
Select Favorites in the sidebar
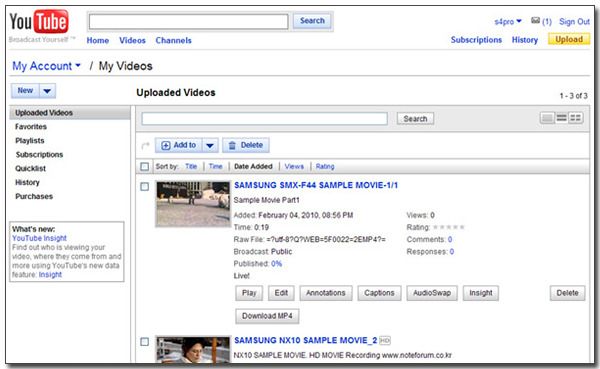click(31, 127)
